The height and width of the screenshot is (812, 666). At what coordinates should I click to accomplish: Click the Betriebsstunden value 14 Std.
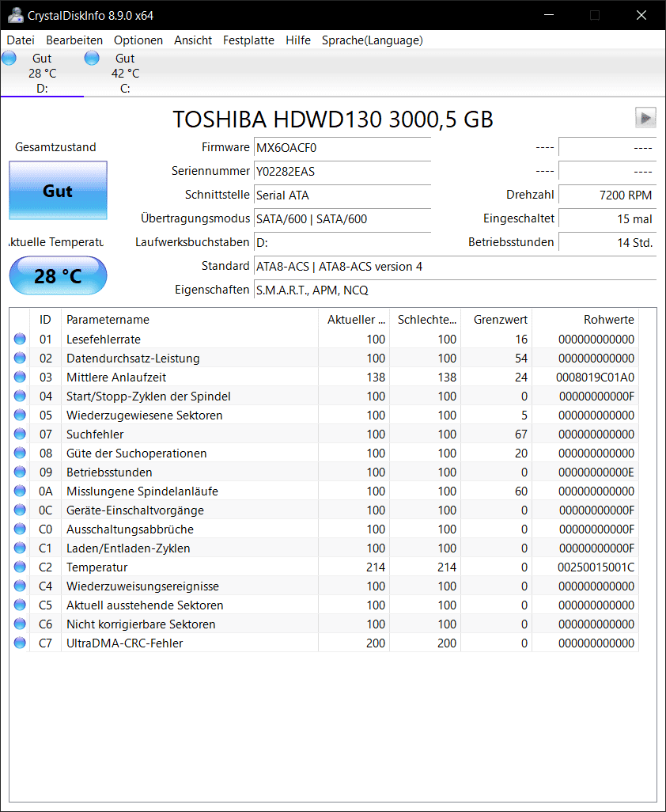tap(607, 242)
